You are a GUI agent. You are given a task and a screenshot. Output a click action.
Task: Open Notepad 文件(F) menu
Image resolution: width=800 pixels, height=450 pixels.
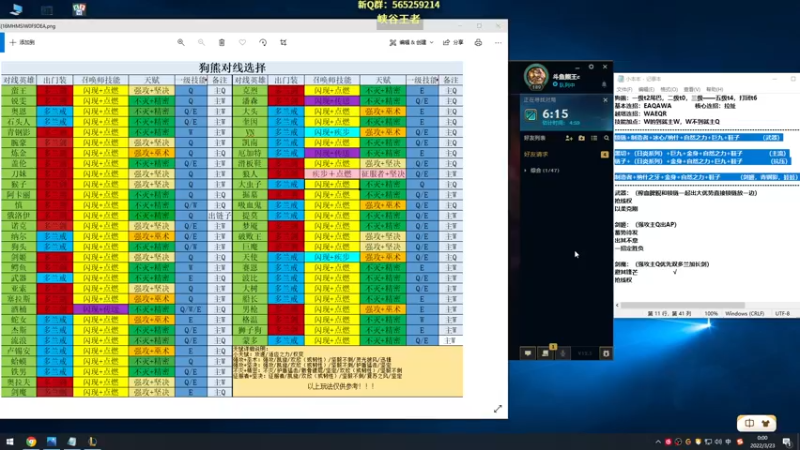click(x=624, y=89)
